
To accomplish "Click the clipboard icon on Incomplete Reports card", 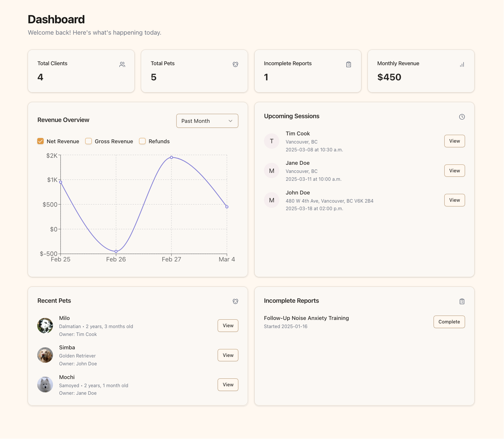I will (x=349, y=64).
